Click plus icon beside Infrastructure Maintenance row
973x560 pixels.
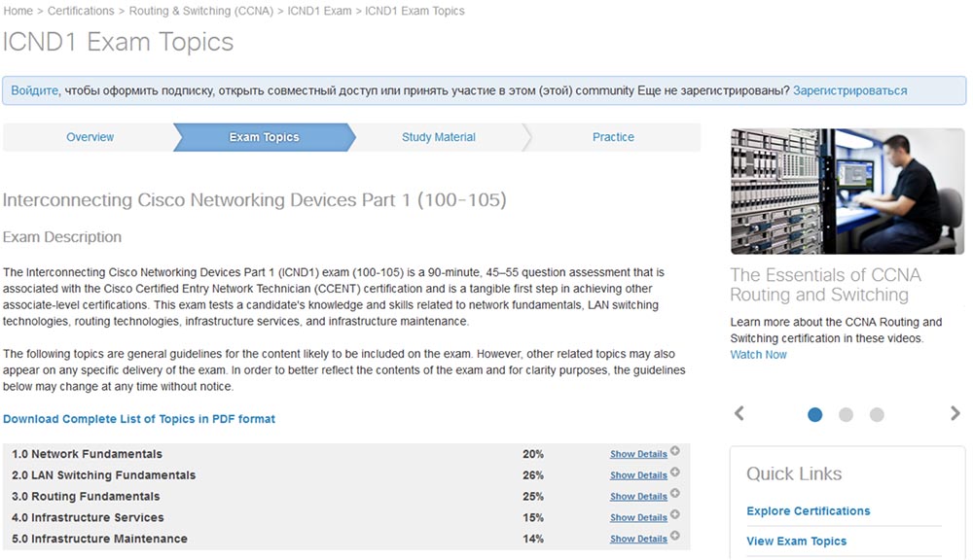(675, 537)
